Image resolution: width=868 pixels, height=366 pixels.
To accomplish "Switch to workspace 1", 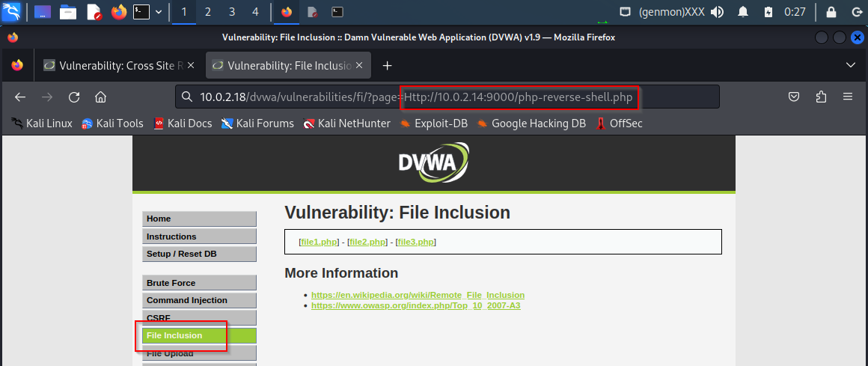I will pyautogui.click(x=184, y=12).
